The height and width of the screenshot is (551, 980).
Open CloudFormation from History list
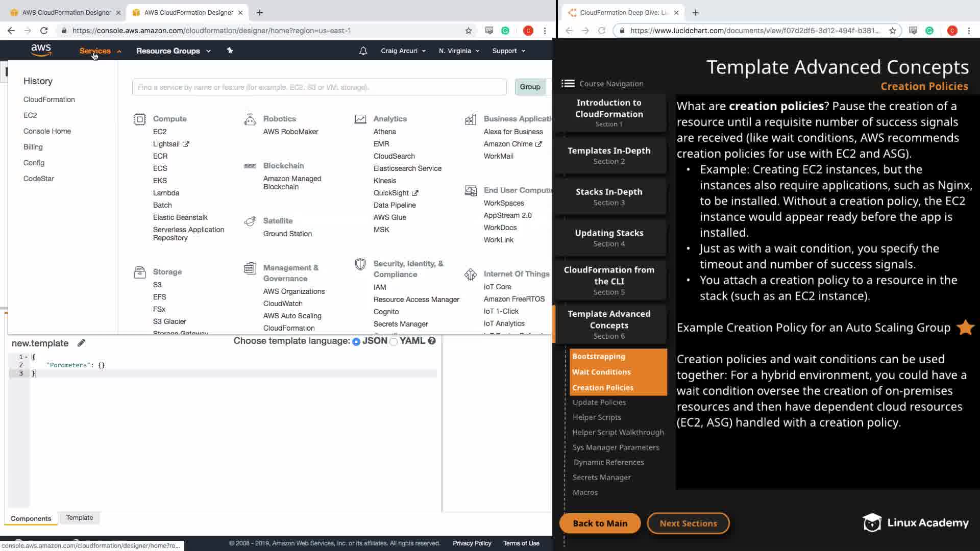coord(49,99)
